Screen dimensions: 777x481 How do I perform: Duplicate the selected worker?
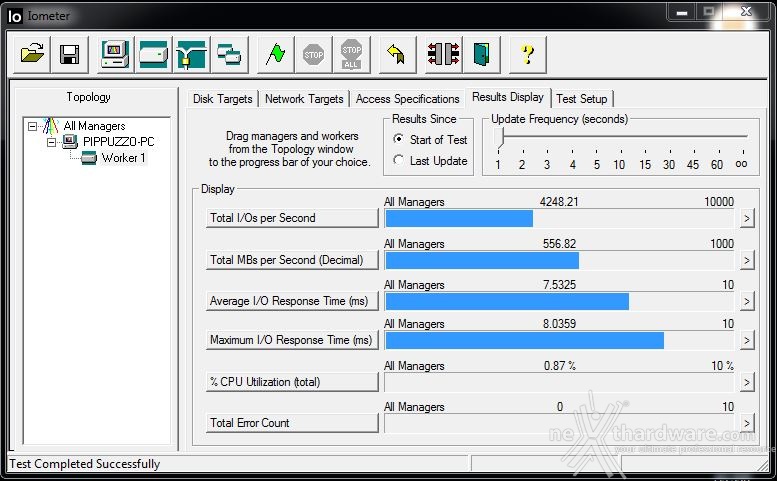229,54
